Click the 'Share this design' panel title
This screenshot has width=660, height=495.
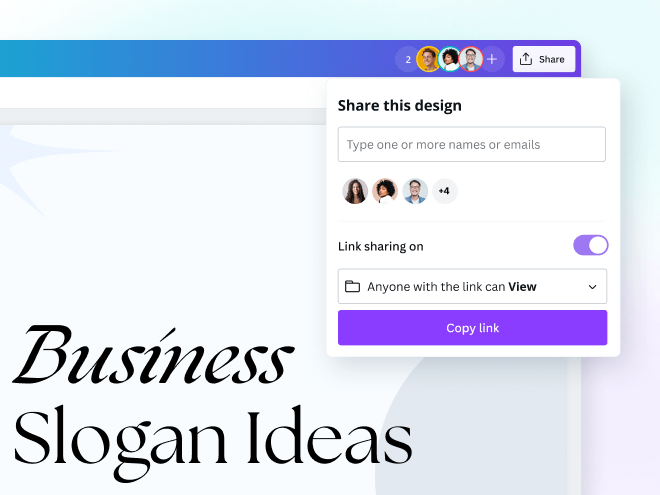399,106
